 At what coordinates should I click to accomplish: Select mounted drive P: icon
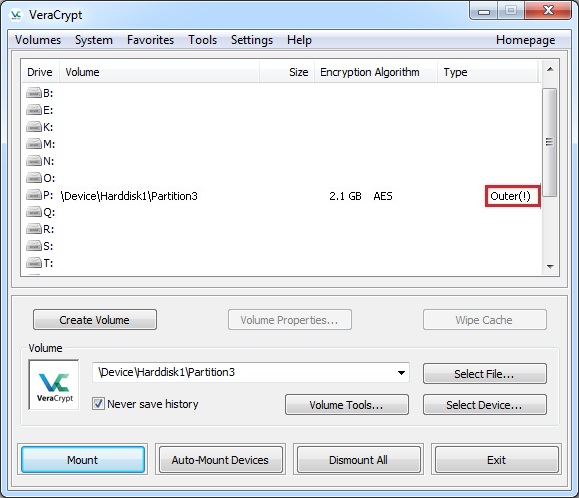[x=34, y=195]
